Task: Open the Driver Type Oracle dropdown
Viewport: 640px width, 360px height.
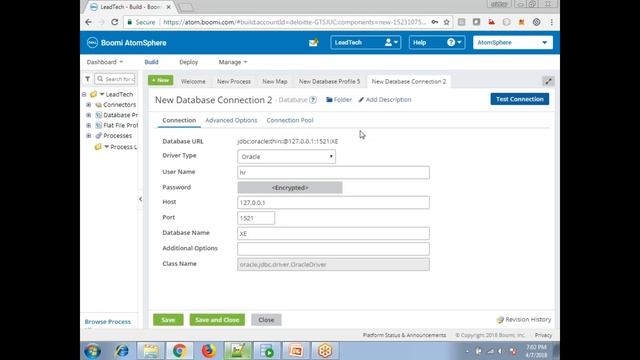Action: pos(287,157)
